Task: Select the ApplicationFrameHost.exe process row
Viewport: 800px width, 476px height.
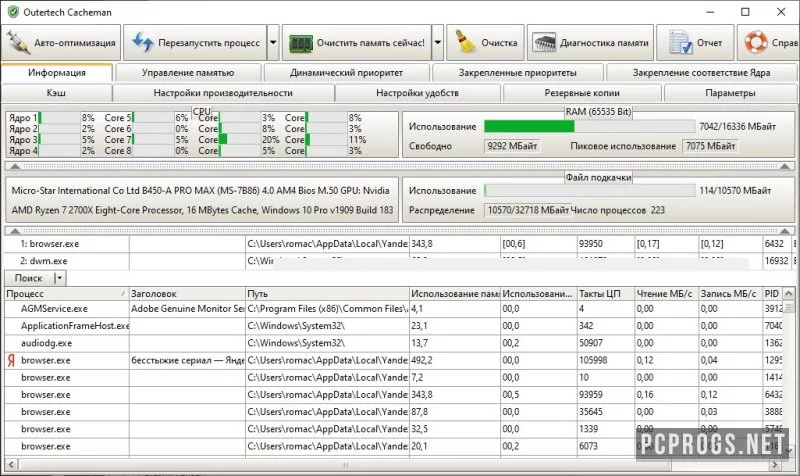Action: coord(393,326)
